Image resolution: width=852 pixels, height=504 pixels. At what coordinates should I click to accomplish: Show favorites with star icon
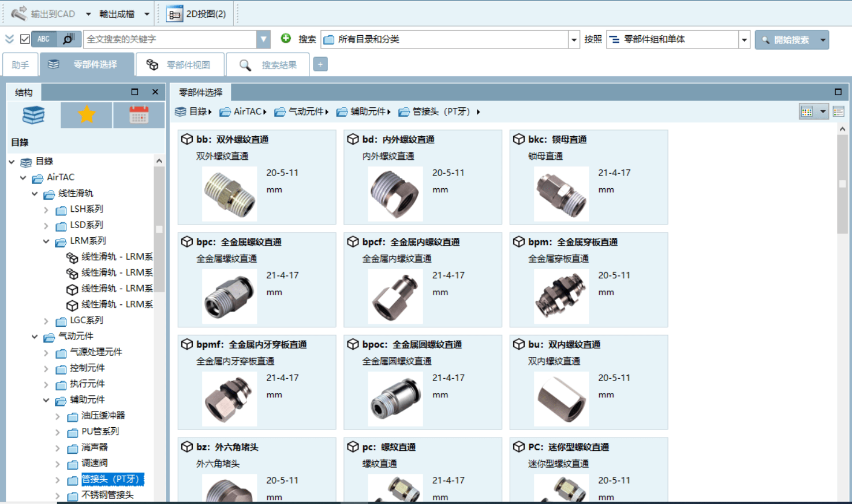87,115
